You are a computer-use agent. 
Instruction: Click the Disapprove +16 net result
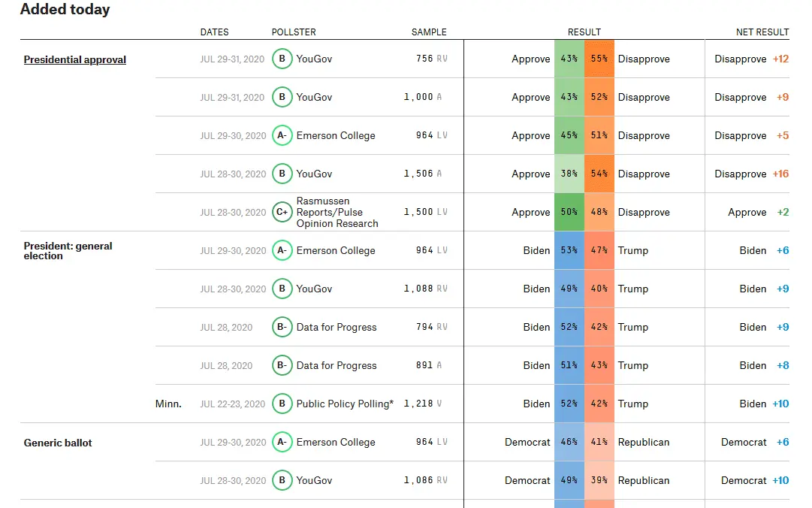(751, 174)
